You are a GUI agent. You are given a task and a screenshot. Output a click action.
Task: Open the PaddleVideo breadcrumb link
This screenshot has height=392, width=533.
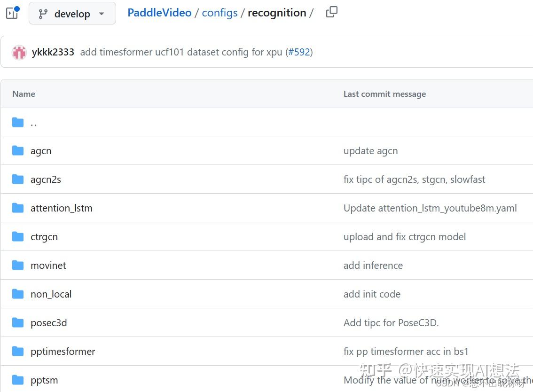159,13
